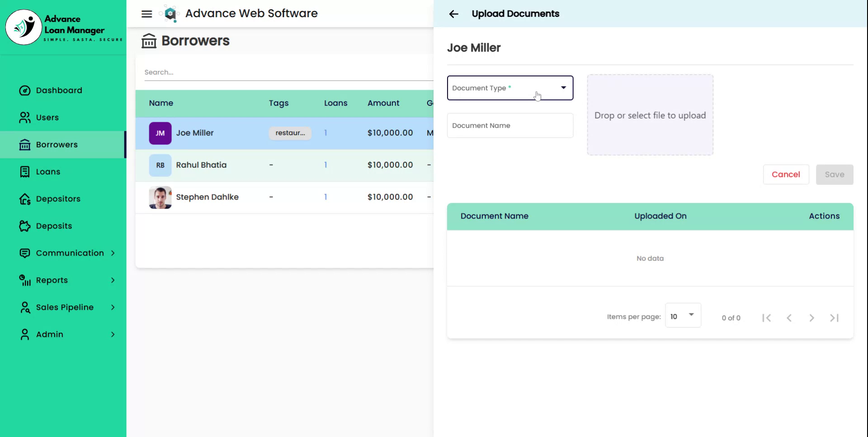The image size is (868, 437).
Task: Click the drop or select file upload area
Action: pyautogui.click(x=650, y=115)
